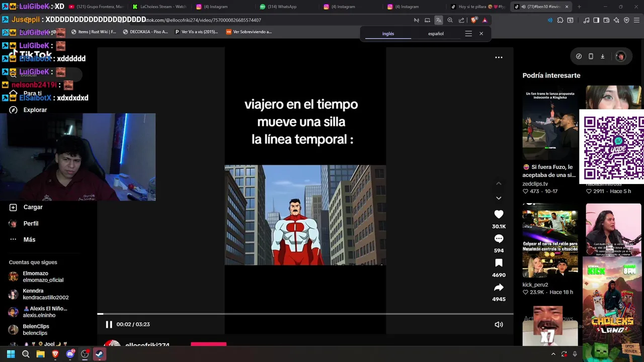Click the install app icon in address bar

pos(427,20)
